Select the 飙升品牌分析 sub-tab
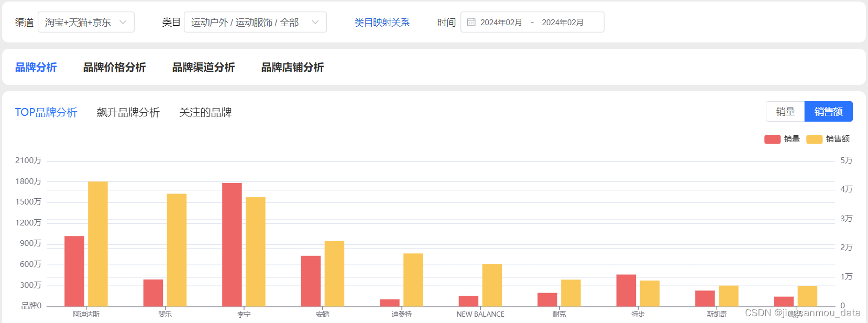The height and width of the screenshot is (323, 868). click(x=128, y=112)
